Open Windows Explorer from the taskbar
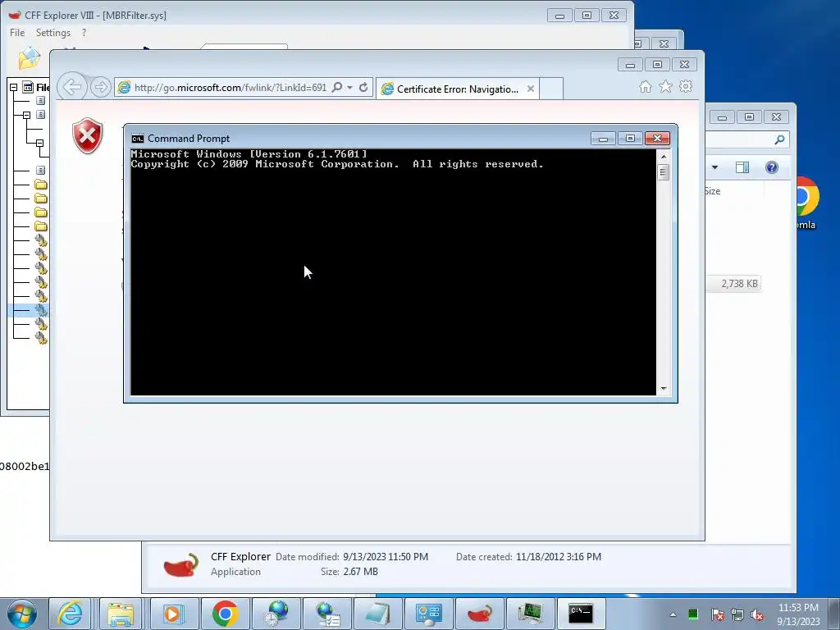This screenshot has height=630, width=840. pos(121,614)
